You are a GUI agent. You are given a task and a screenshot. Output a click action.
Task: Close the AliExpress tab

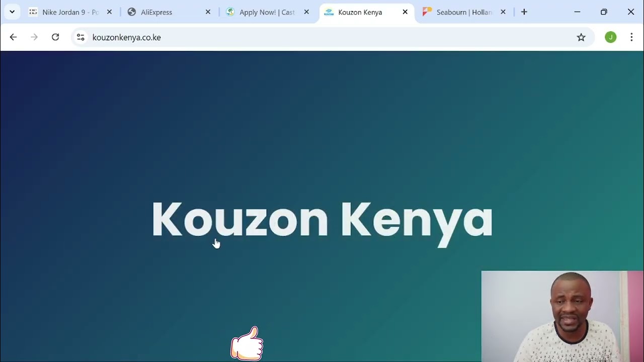[x=208, y=12]
